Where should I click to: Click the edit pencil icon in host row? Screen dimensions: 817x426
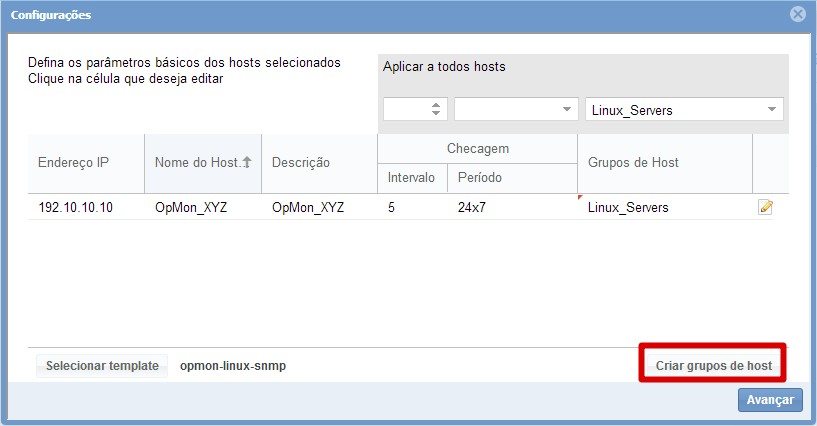coord(766,207)
